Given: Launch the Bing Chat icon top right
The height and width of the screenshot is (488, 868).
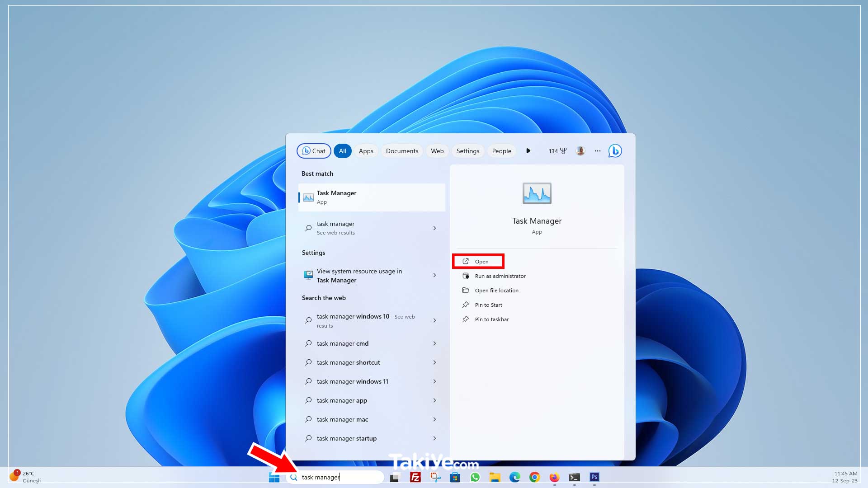Looking at the screenshot, I should tap(614, 150).
